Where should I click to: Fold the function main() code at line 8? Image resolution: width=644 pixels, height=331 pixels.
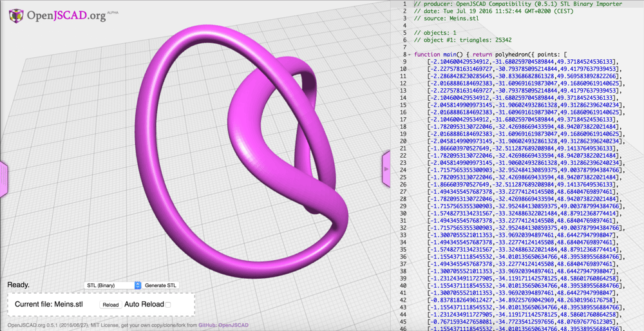point(410,55)
